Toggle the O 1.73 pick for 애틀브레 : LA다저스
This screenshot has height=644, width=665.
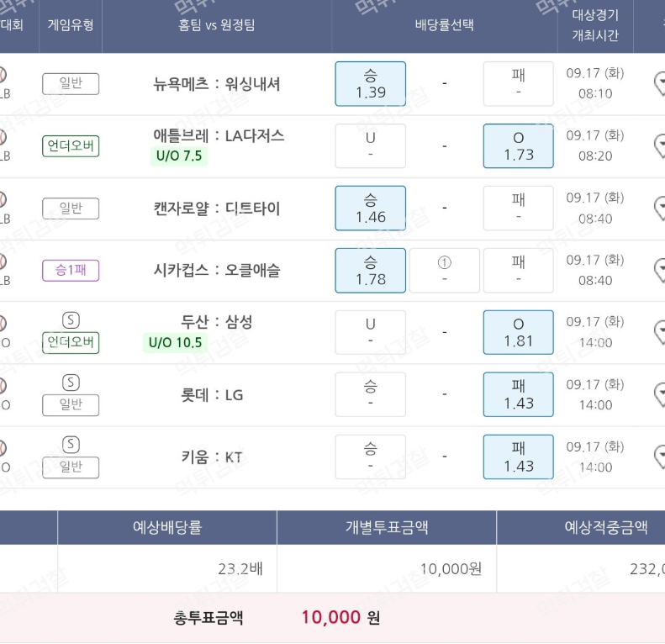pos(518,145)
